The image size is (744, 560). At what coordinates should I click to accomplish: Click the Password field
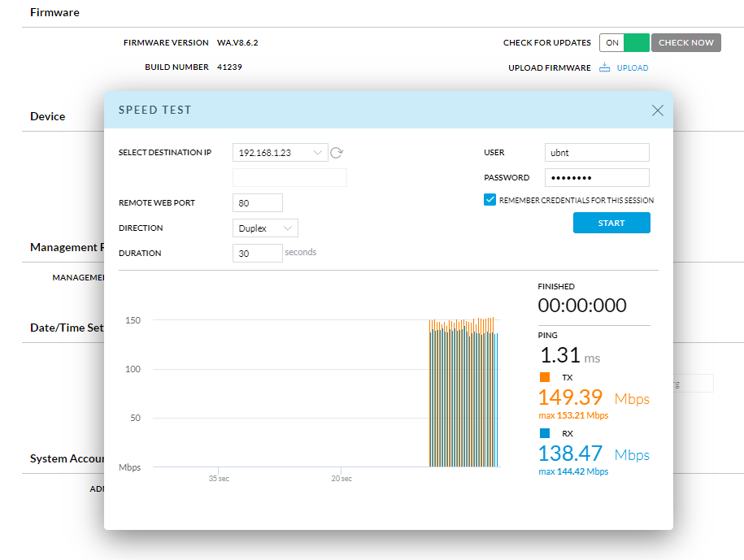597,178
